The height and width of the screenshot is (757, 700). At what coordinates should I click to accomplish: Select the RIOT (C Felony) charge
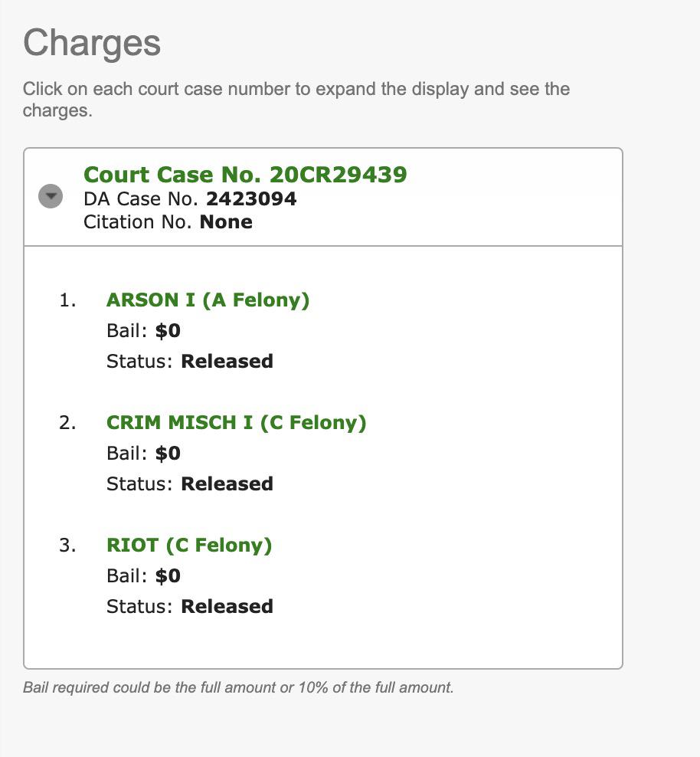(x=189, y=546)
